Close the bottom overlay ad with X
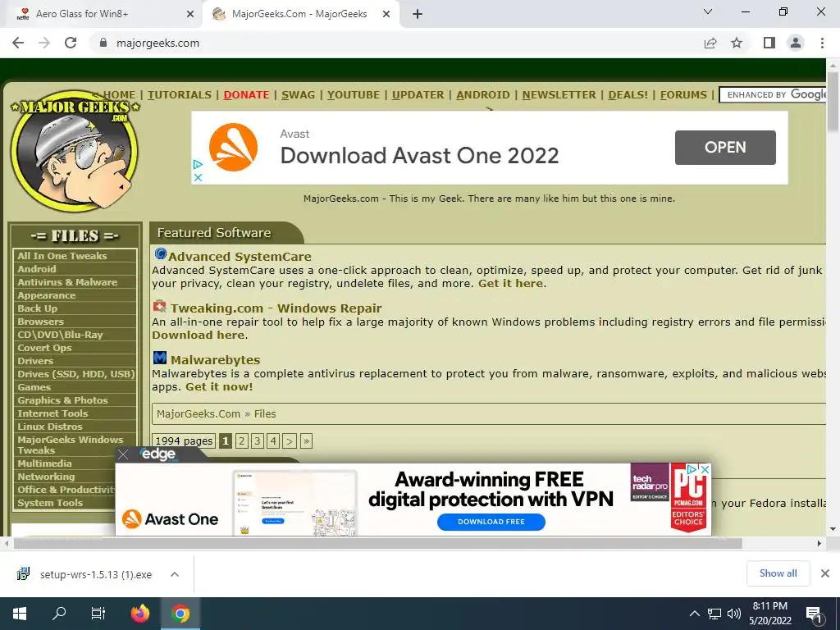This screenshot has height=630, width=840. pyautogui.click(x=123, y=454)
